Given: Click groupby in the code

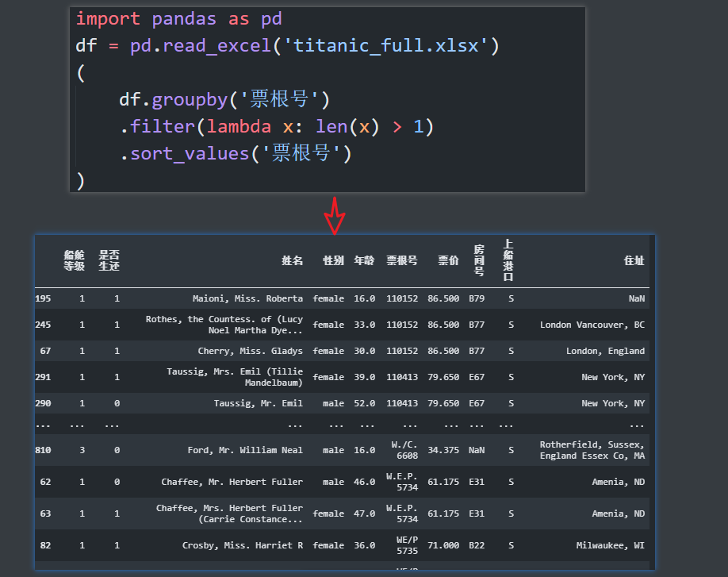Looking at the screenshot, I should coord(190,100).
